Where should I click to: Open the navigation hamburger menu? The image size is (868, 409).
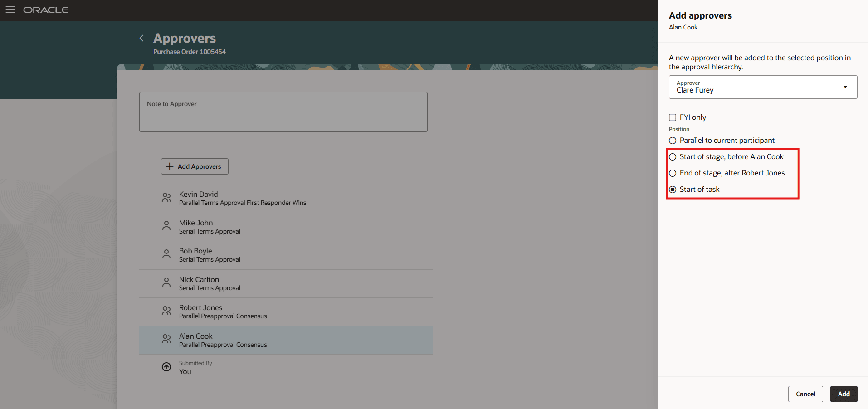[x=10, y=10]
